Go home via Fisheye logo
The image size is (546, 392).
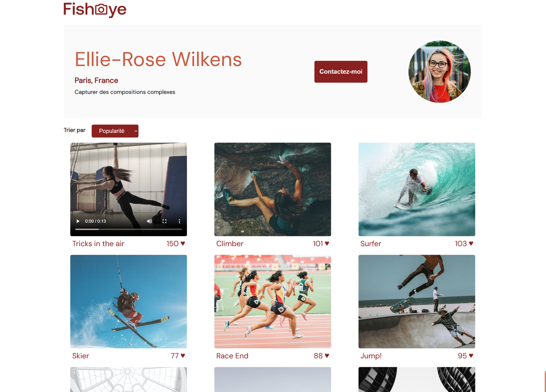(x=95, y=10)
